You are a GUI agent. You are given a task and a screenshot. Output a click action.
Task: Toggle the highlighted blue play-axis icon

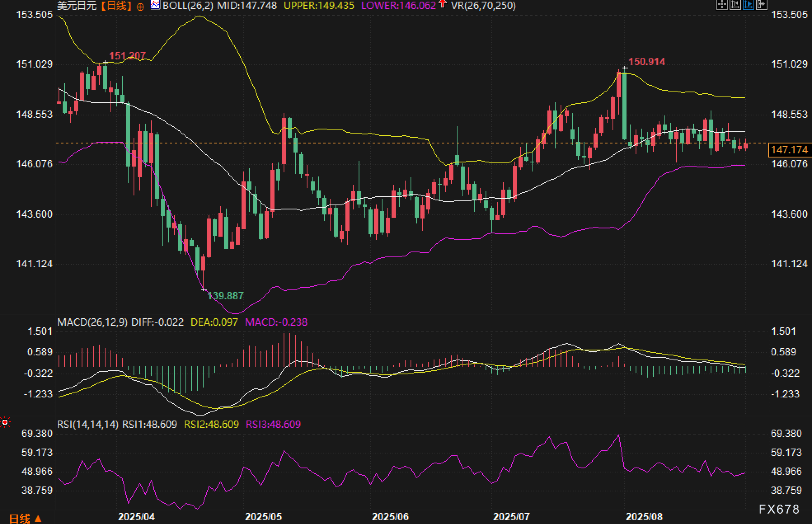749,4
